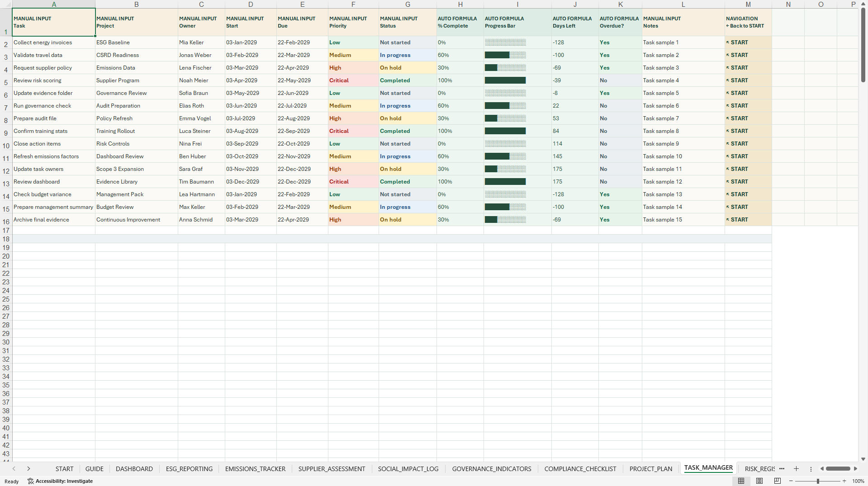Switch to Page Layout view

759,481
